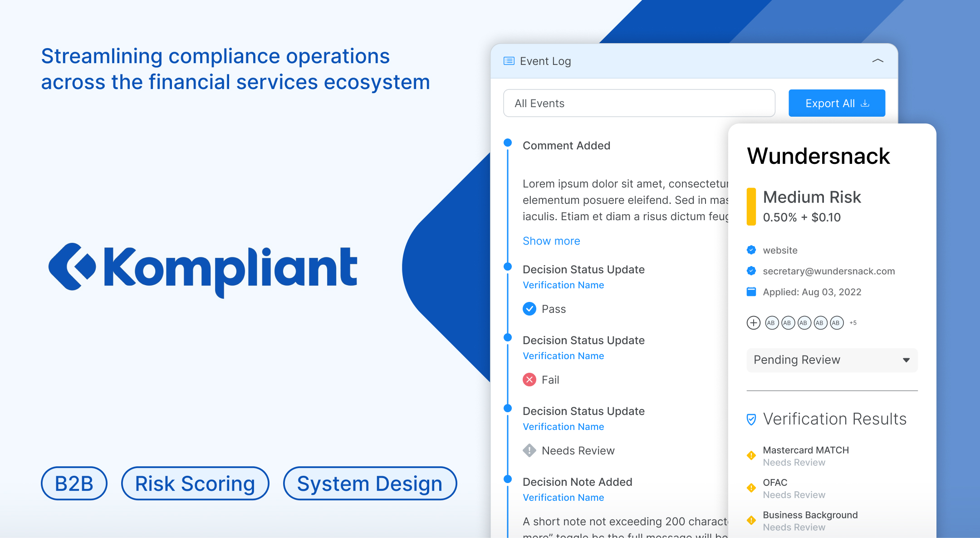980x538 pixels.
Task: Click the Export All button
Action: point(837,103)
